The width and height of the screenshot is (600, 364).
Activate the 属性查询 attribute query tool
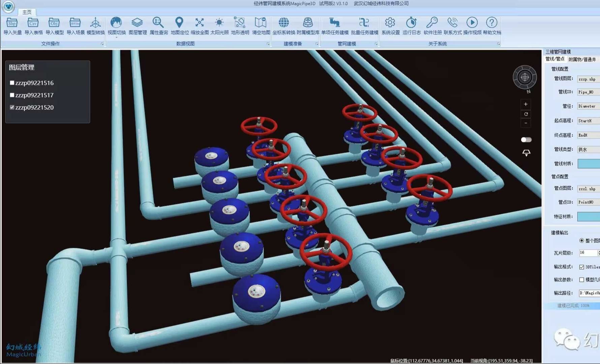pyautogui.click(x=158, y=26)
